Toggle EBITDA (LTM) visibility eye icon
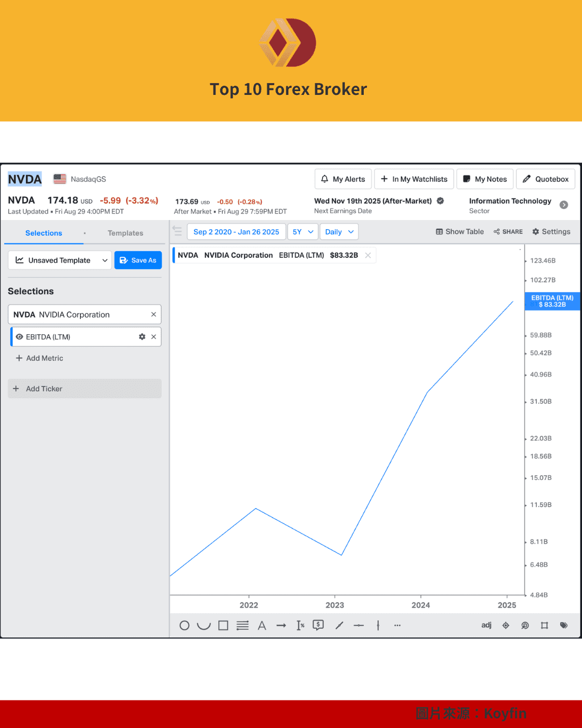The image size is (582, 728). (x=19, y=336)
